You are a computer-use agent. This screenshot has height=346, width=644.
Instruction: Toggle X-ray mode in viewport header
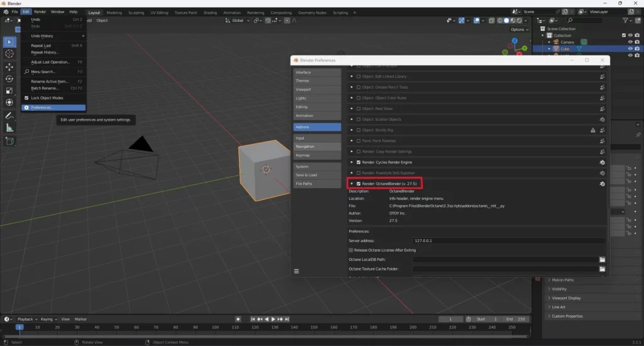492,21
